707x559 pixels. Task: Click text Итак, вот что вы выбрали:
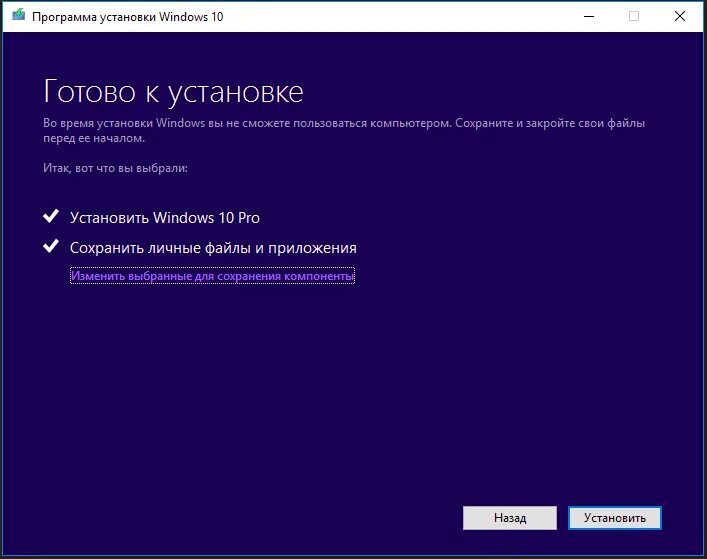point(115,168)
